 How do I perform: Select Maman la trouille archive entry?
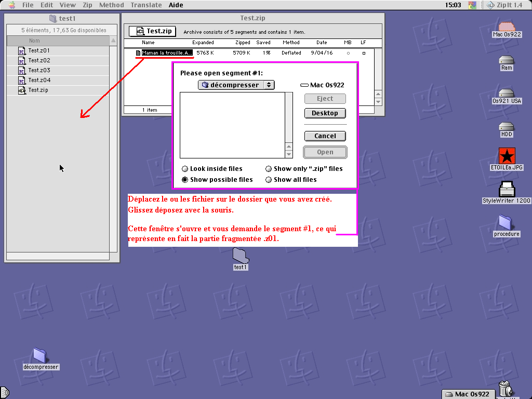click(x=166, y=53)
